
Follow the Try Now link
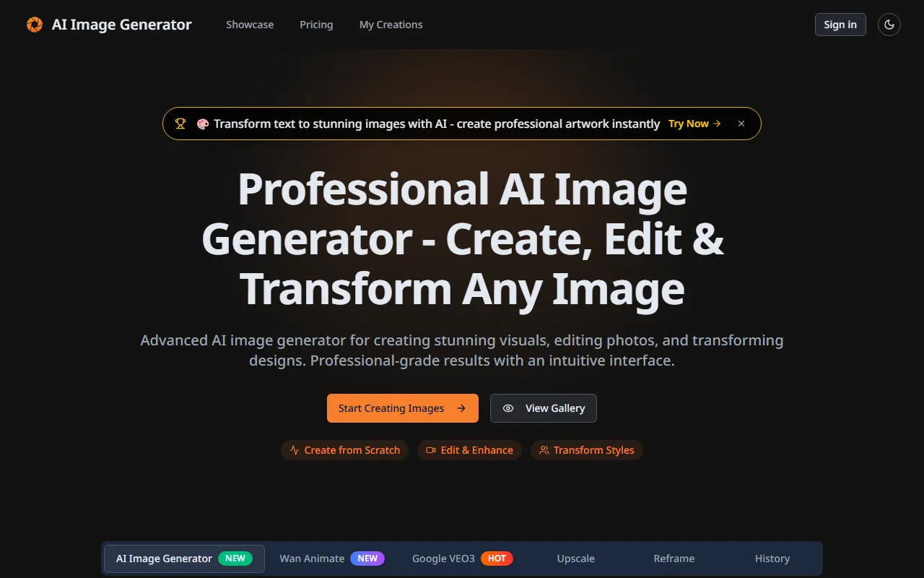pyautogui.click(x=694, y=124)
